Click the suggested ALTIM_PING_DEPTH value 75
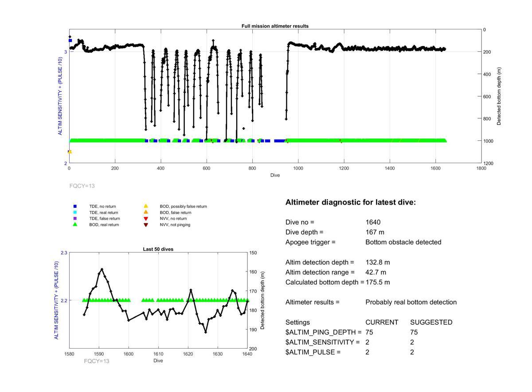The width and height of the screenshot is (532, 392). coord(414,332)
